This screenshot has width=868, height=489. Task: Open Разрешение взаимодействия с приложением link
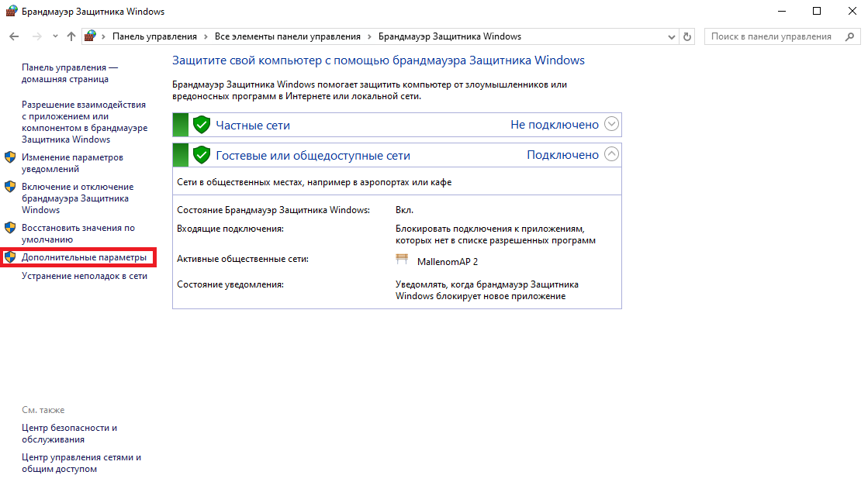point(85,122)
